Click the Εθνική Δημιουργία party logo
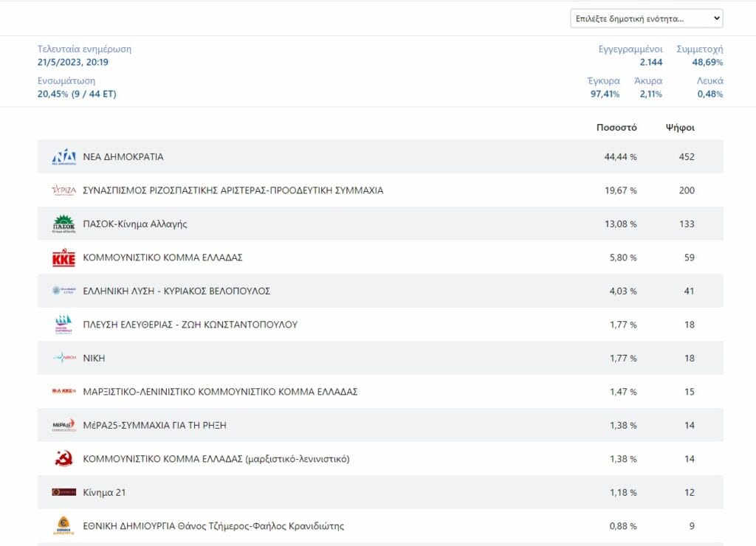Screen dimensions: 756x546 pos(64,526)
